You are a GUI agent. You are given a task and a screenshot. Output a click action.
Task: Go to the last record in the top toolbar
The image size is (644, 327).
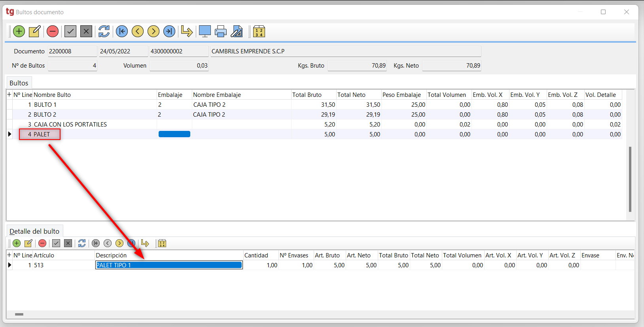tap(169, 31)
